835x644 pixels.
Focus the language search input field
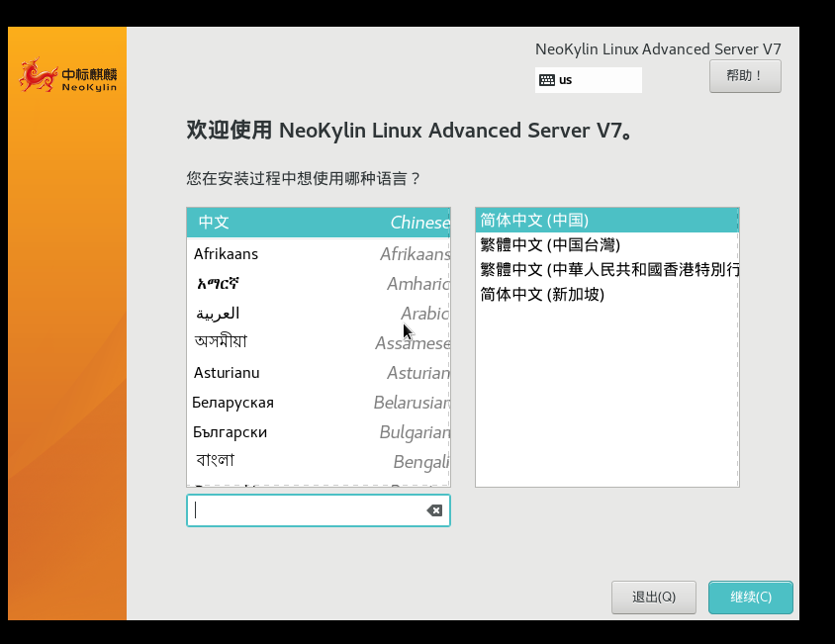click(319, 510)
